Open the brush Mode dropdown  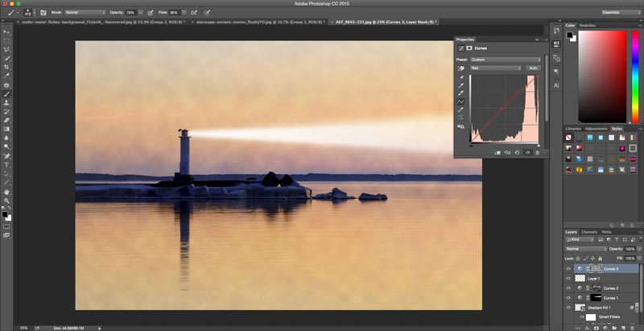(x=85, y=13)
